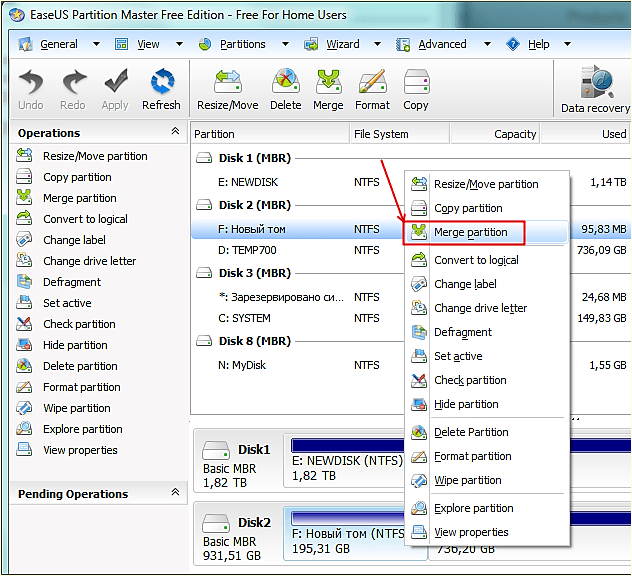This screenshot has height=576, width=632.
Task: Click the E: NEWDISK block in disk map
Action: [345, 461]
